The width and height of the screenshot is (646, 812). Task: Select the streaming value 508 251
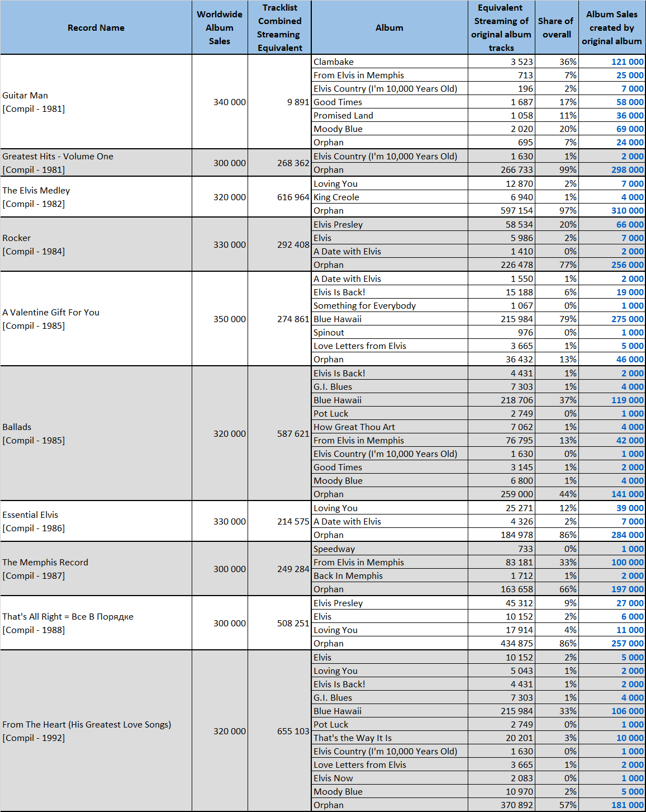tap(279, 623)
